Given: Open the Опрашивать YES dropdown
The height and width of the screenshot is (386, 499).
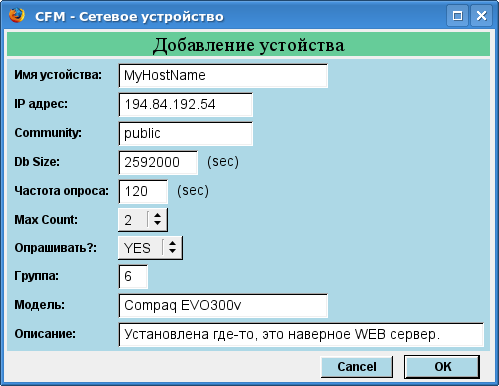Looking at the screenshot, I should coord(150,248).
